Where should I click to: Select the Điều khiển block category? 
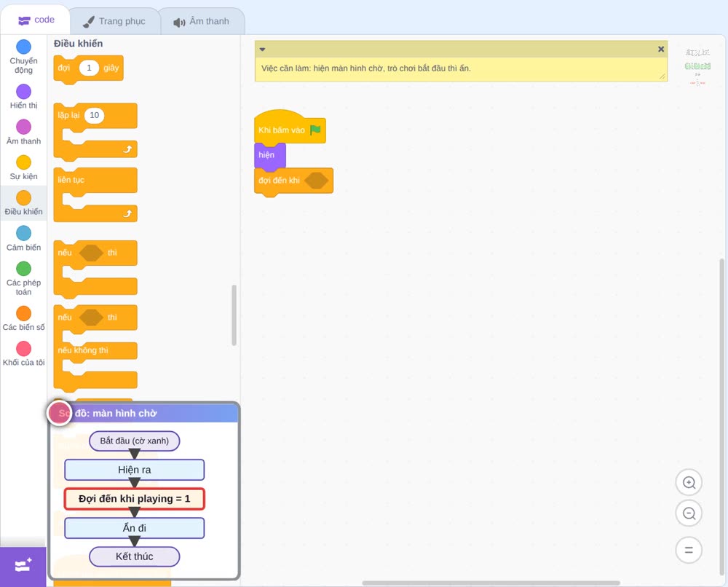pyautogui.click(x=23, y=203)
